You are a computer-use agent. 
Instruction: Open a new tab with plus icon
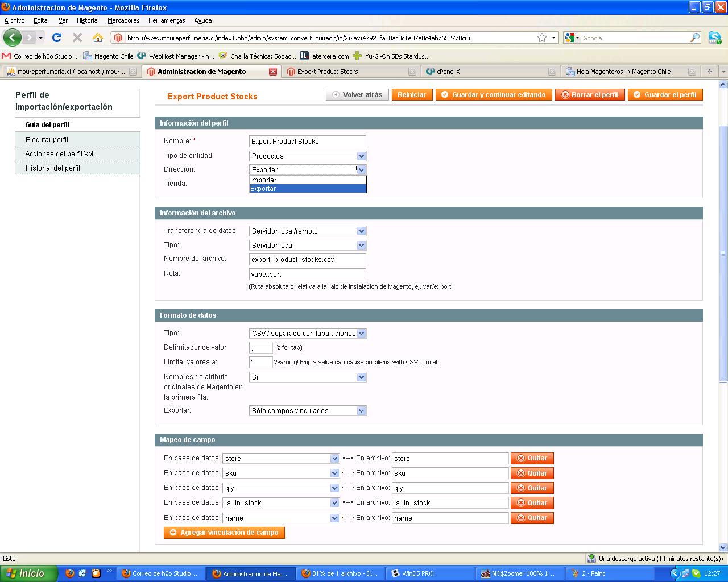(x=709, y=72)
